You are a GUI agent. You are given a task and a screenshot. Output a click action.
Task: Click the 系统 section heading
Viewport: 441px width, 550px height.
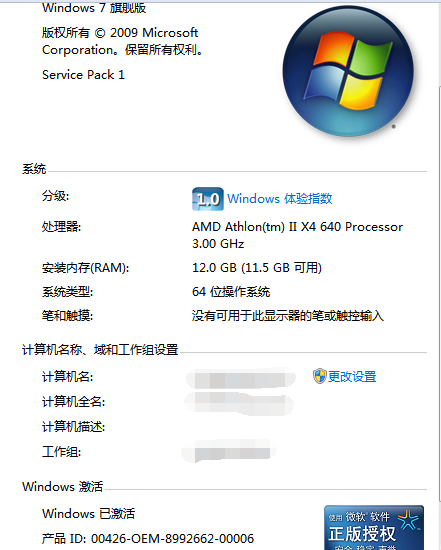click(x=34, y=169)
